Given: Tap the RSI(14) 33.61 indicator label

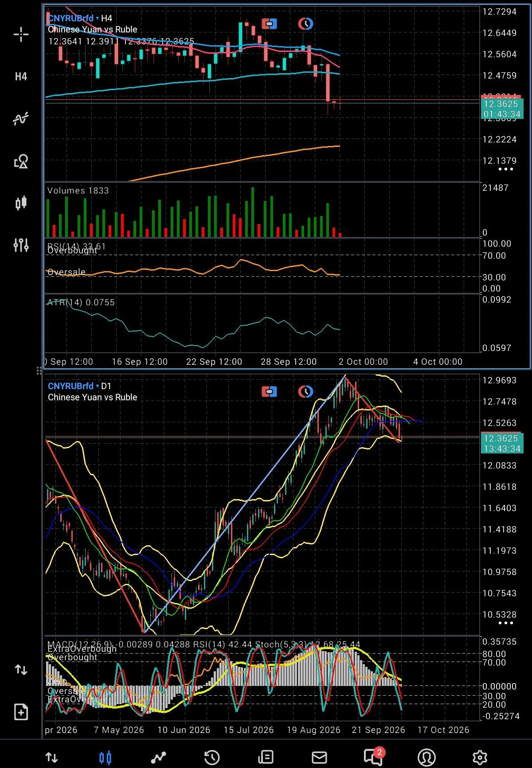Looking at the screenshot, I should [77, 246].
